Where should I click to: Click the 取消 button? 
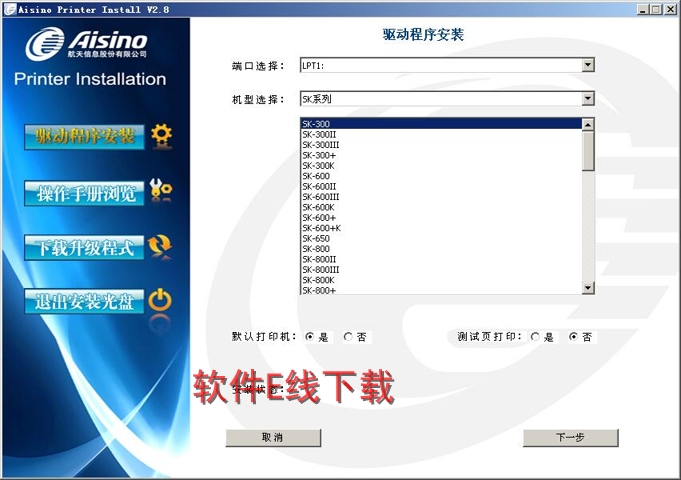(273, 438)
